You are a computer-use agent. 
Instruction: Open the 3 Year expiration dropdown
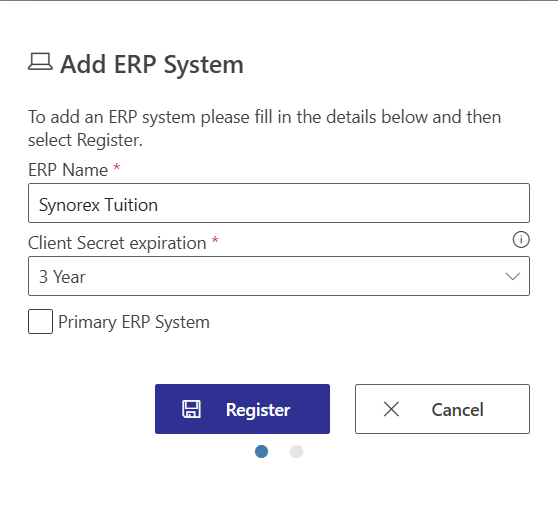(x=279, y=276)
